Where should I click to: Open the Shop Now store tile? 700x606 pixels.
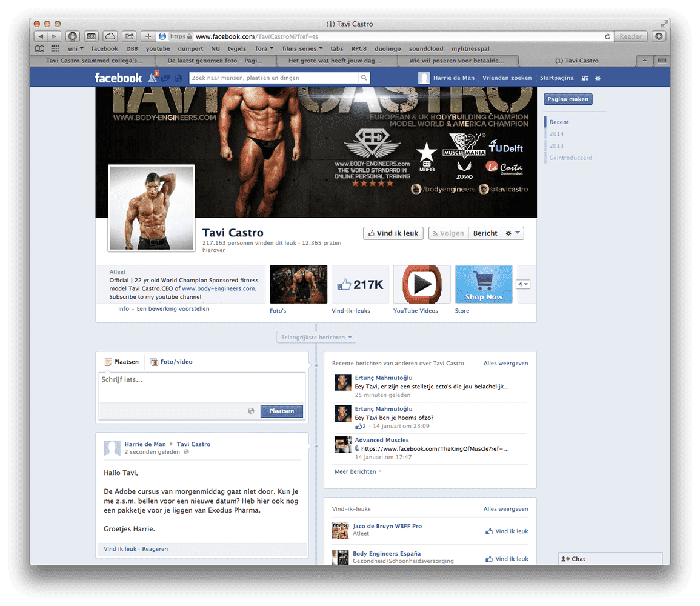click(x=484, y=284)
